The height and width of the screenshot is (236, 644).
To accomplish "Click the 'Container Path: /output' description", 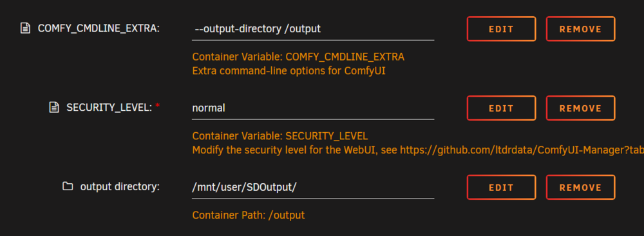I will click(249, 215).
